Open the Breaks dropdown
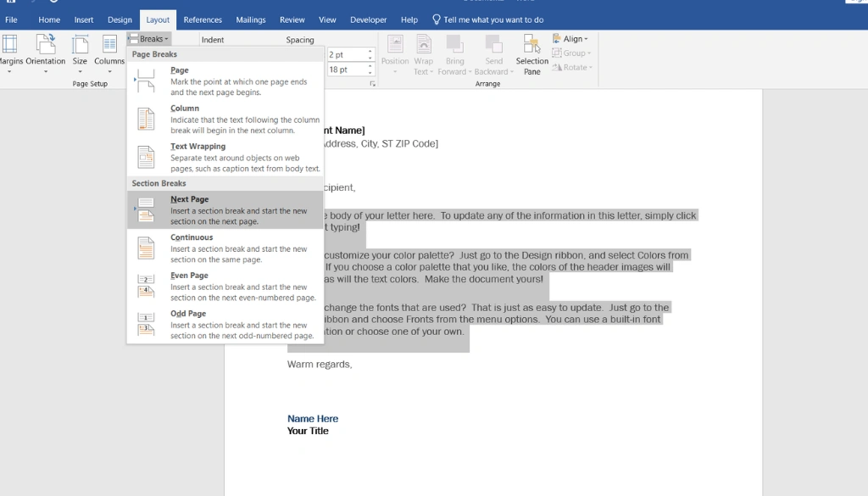 pyautogui.click(x=148, y=39)
